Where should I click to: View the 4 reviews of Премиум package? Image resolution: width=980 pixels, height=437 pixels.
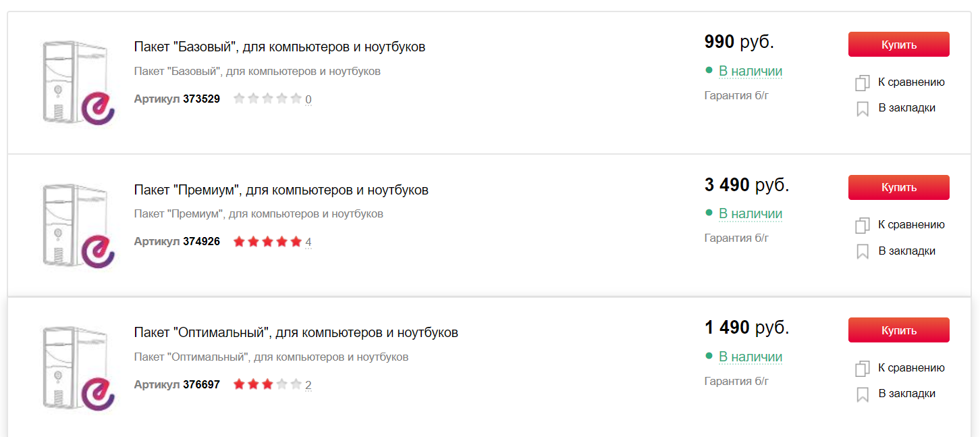pyautogui.click(x=308, y=242)
